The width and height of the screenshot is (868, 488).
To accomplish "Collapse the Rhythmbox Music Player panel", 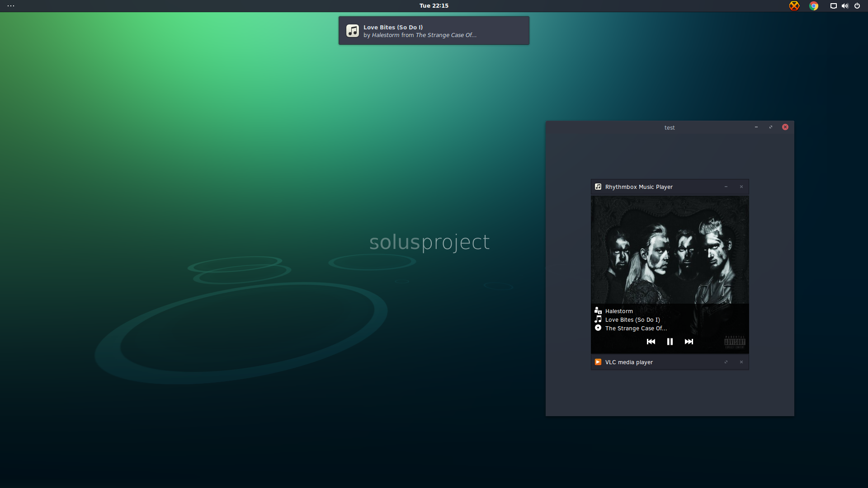I will (x=726, y=187).
